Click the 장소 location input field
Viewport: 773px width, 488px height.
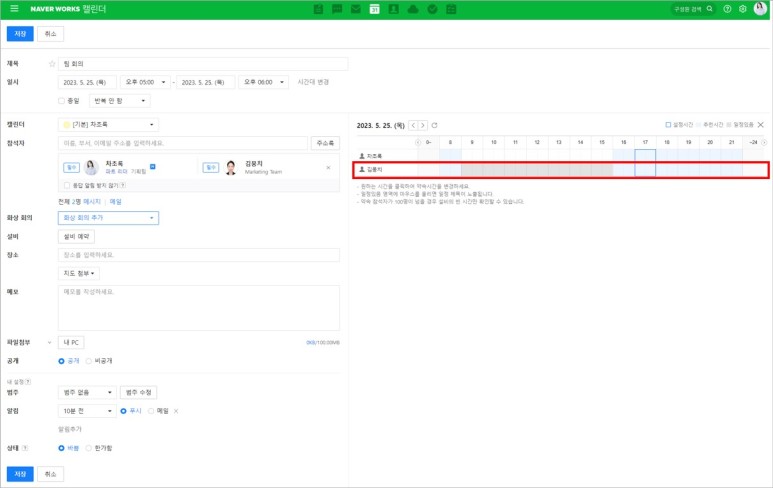[x=199, y=255]
